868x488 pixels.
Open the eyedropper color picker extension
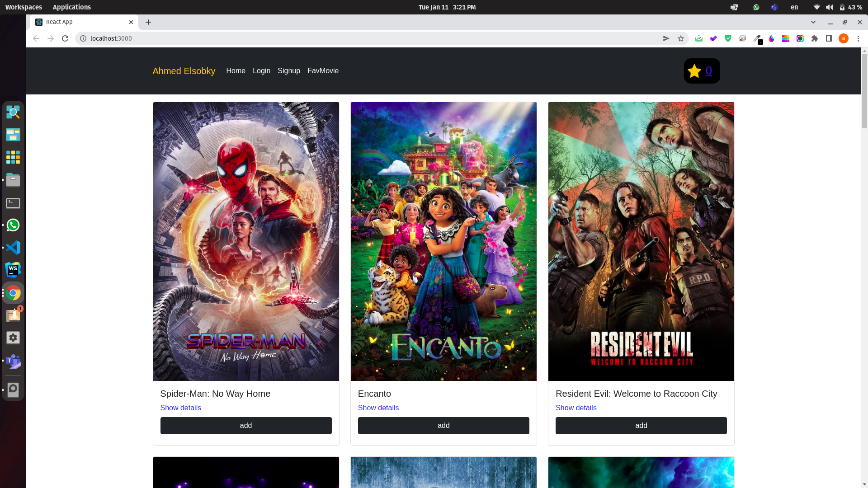758,38
